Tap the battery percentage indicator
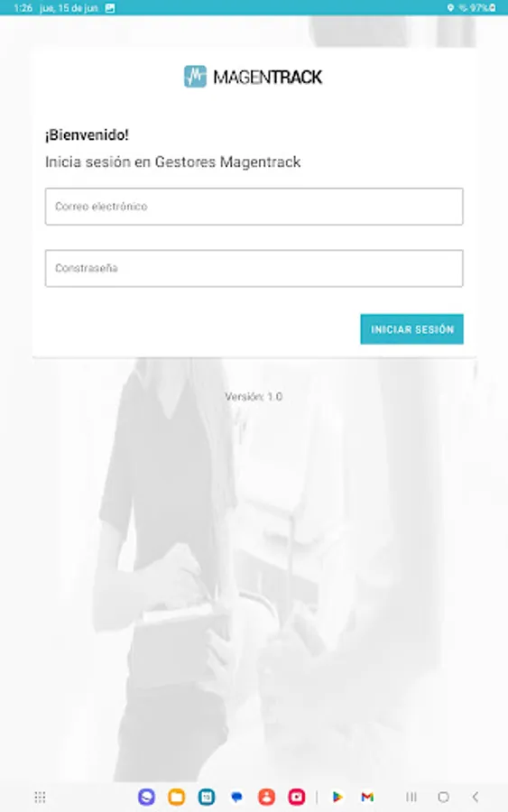Image resolution: width=508 pixels, height=812 pixels. 483,8
